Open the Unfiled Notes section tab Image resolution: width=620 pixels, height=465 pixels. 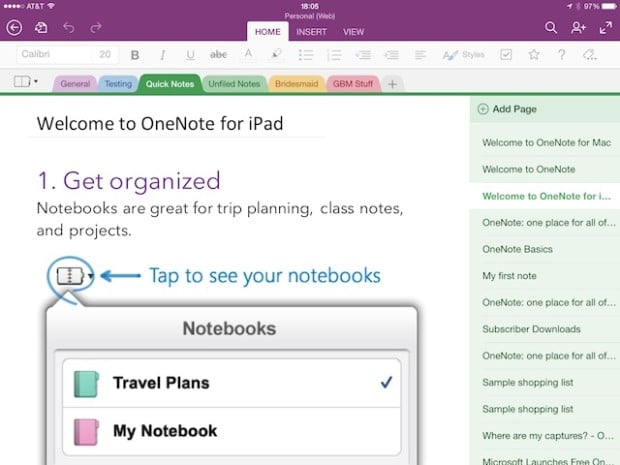pyautogui.click(x=234, y=84)
